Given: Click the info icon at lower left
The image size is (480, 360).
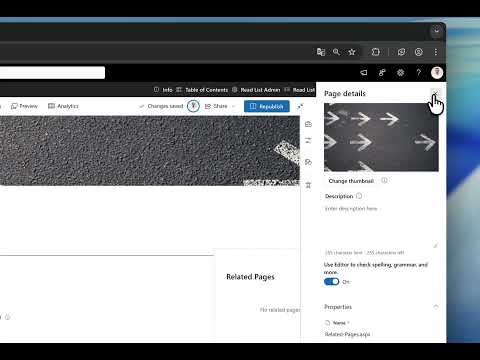Looking at the screenshot, I should (7, 317).
